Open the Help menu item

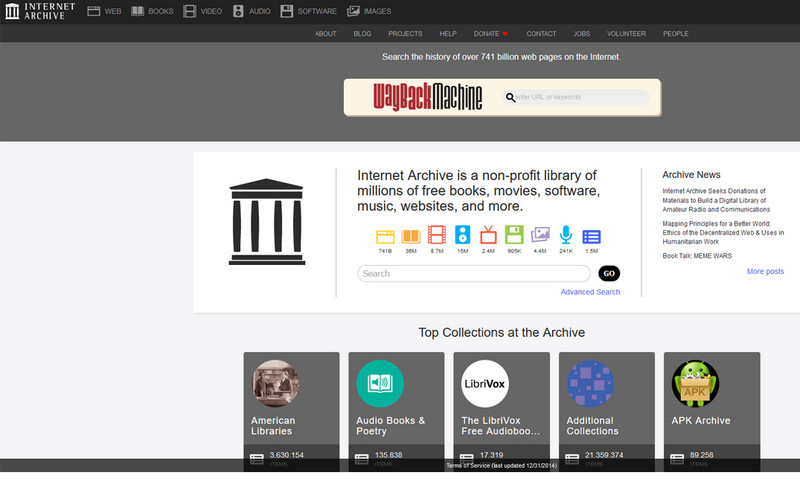(x=448, y=34)
